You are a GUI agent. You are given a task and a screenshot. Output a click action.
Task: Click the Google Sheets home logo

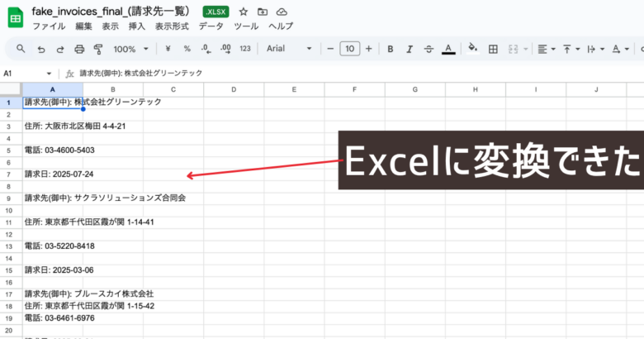(15, 19)
